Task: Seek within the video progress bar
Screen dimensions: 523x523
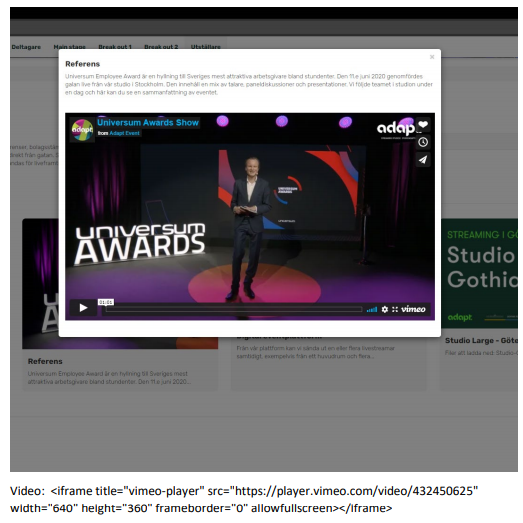Action: pos(234,309)
